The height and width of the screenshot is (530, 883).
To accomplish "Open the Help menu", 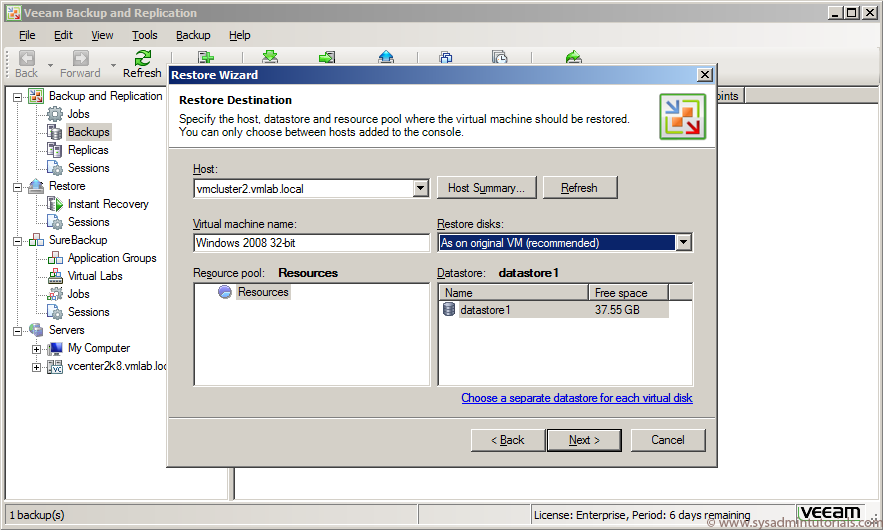I will [239, 35].
